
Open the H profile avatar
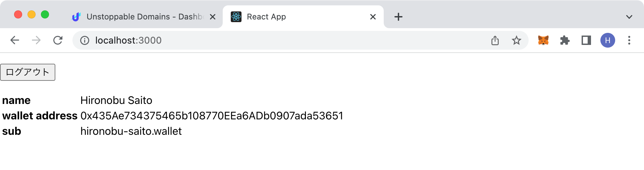[x=607, y=40]
